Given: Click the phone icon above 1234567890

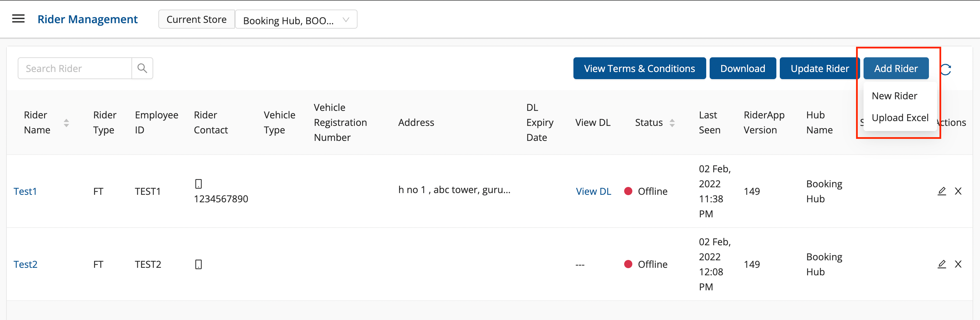Looking at the screenshot, I should coord(198,184).
